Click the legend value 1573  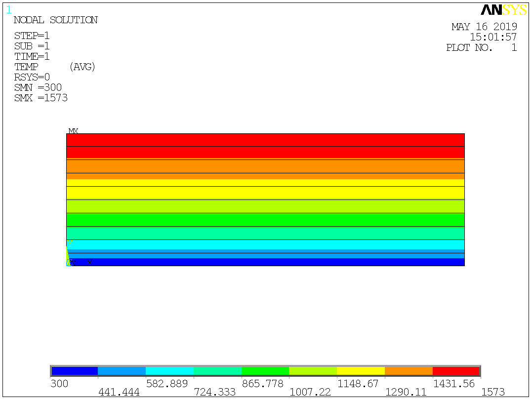tap(493, 392)
